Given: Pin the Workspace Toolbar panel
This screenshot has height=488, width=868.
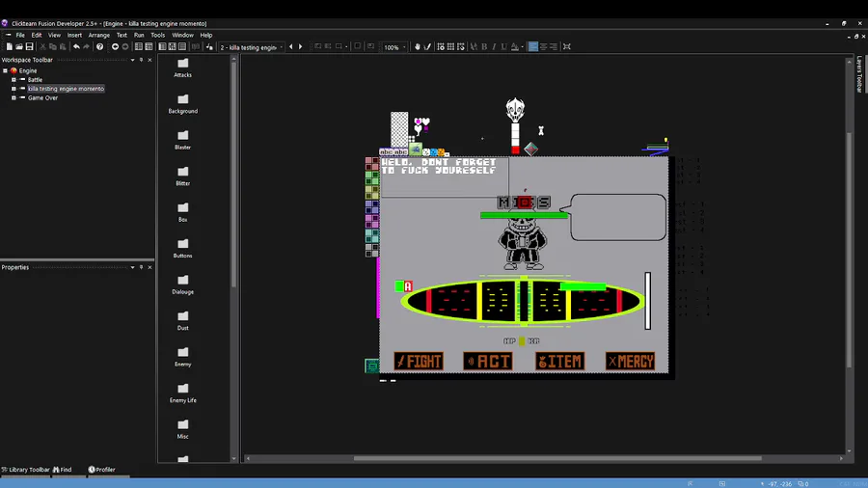Looking at the screenshot, I should (x=141, y=60).
